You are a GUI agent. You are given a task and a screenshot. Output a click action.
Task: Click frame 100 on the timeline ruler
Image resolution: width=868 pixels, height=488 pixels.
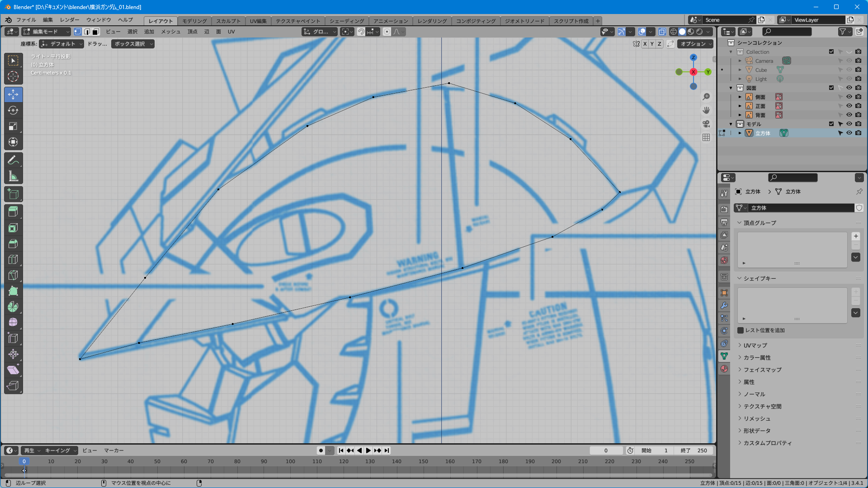click(x=290, y=461)
